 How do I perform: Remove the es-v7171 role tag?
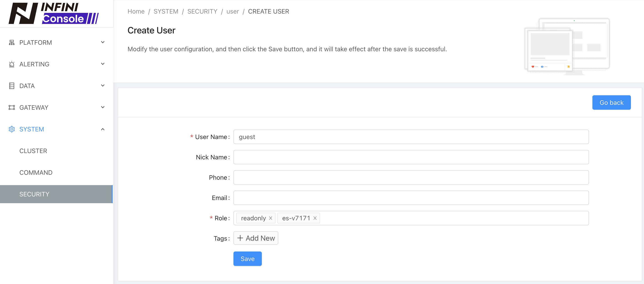click(x=315, y=218)
